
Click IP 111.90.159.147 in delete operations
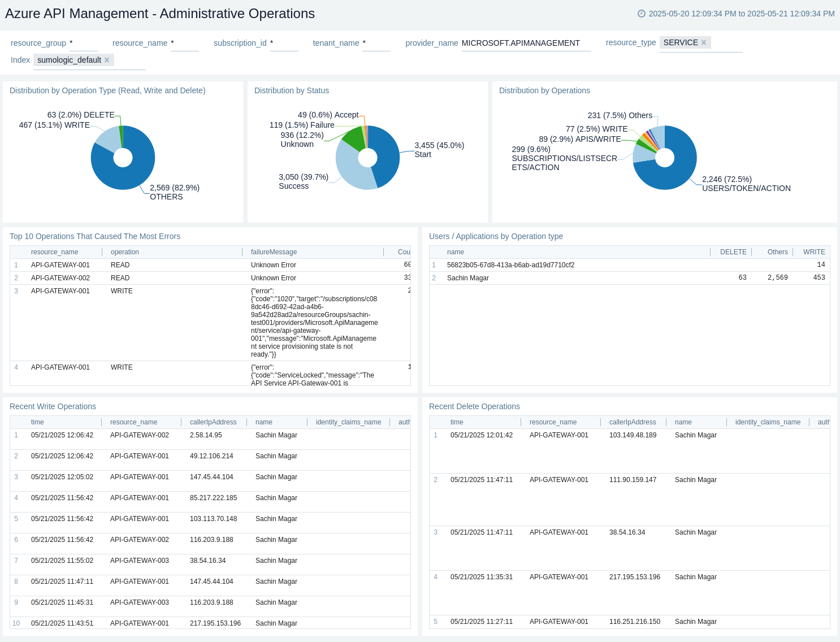633,480
